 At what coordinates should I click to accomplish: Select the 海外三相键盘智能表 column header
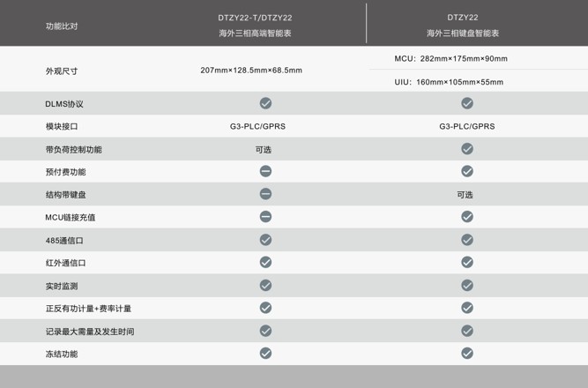tap(463, 34)
